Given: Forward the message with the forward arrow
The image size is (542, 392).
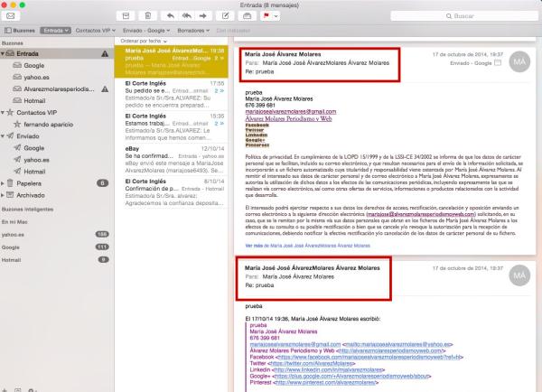Looking at the screenshot, I should [203, 16].
